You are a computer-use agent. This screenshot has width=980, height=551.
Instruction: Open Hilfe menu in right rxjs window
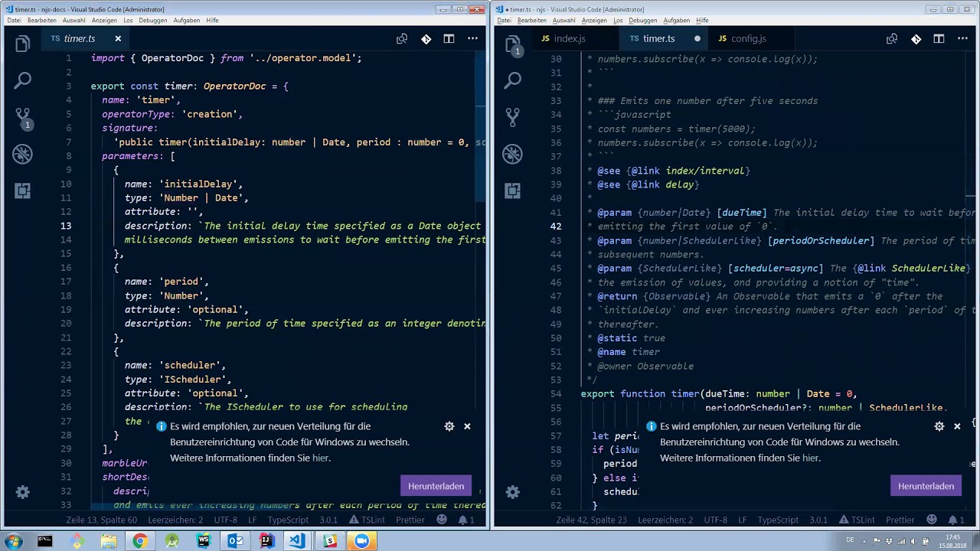point(702,20)
